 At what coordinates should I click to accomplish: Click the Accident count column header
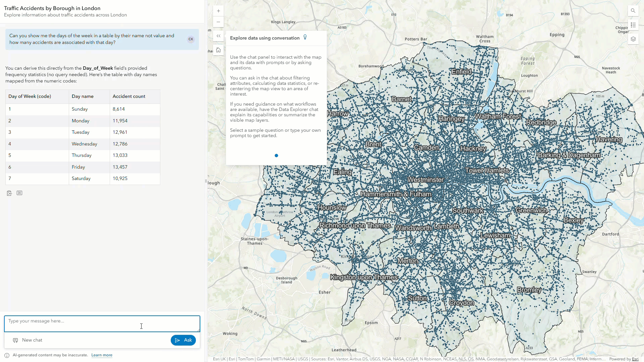(129, 97)
